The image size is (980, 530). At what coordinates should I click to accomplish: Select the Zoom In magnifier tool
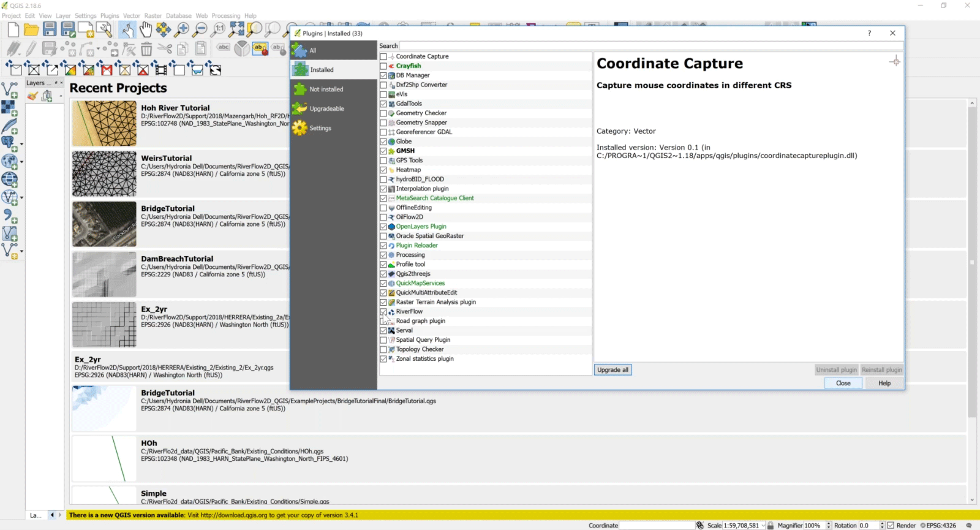pos(182,29)
